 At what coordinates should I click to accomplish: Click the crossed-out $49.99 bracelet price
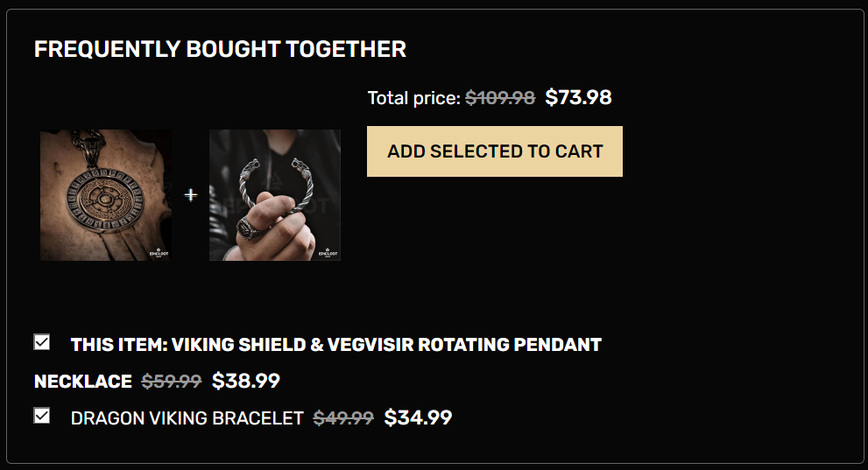pyautogui.click(x=343, y=418)
